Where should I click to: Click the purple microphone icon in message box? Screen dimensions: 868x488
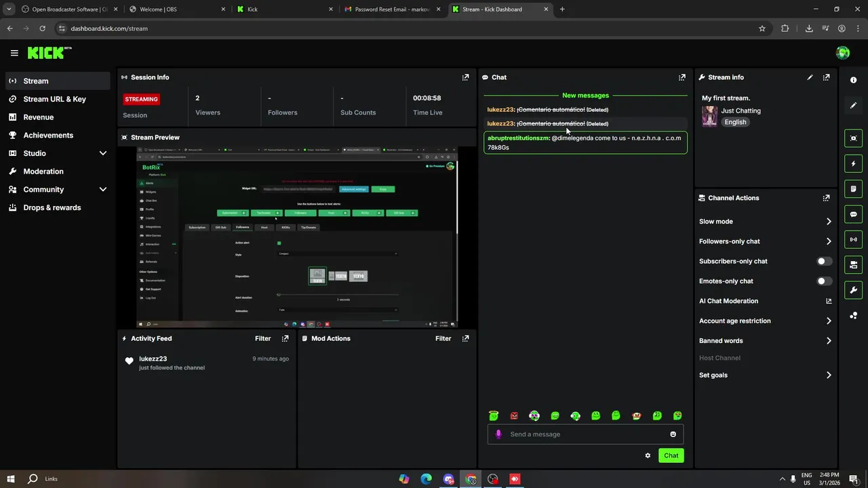coord(498,434)
